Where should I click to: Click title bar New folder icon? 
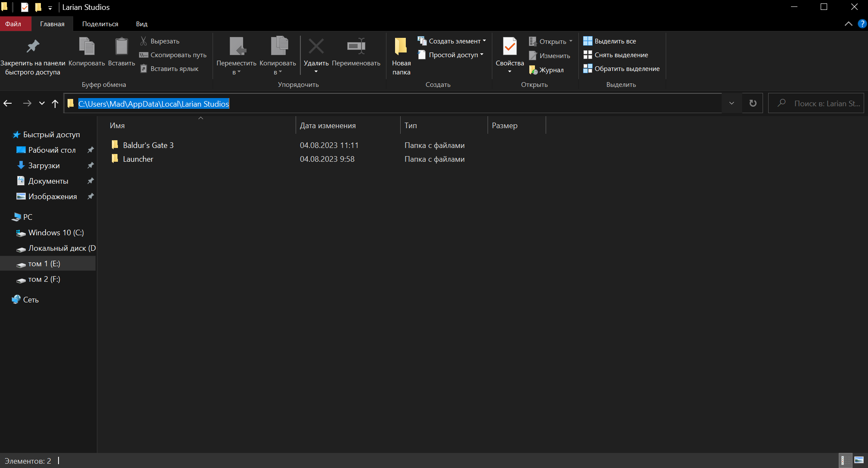tap(38, 7)
